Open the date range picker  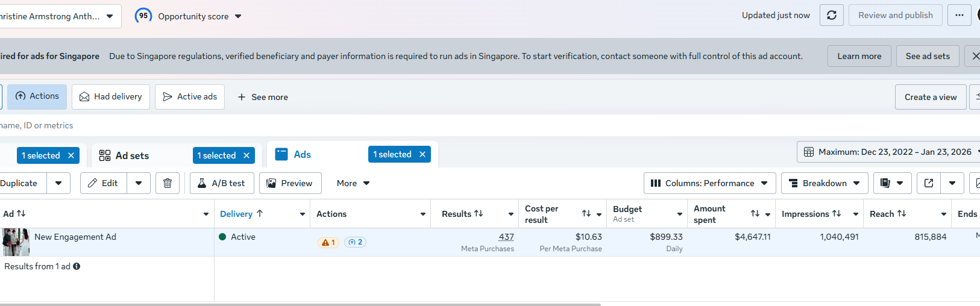click(888, 152)
